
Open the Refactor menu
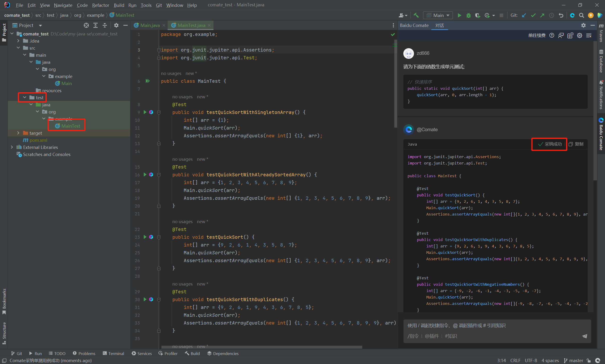pyautogui.click(x=100, y=5)
